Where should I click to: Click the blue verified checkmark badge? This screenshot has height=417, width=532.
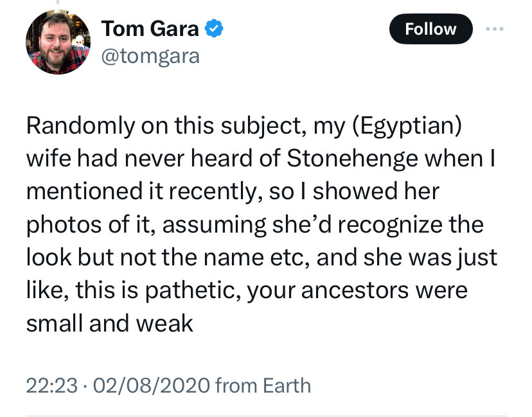(214, 29)
